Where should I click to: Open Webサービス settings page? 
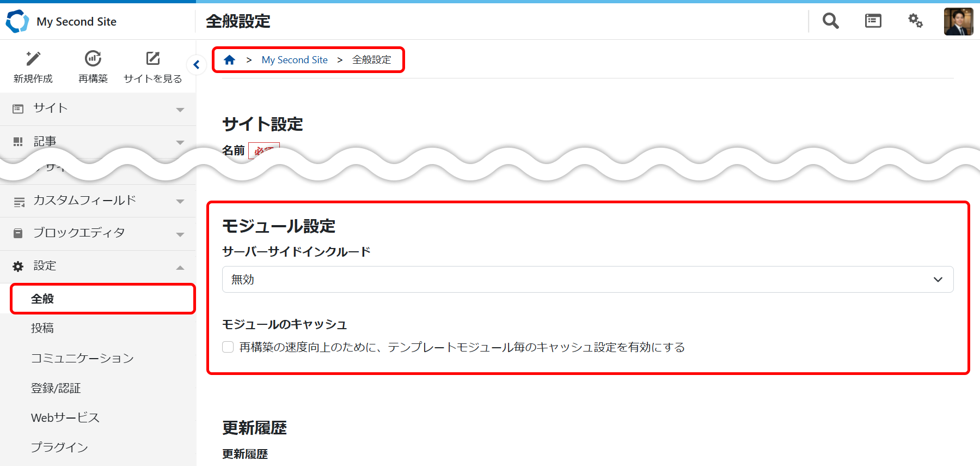click(x=65, y=417)
